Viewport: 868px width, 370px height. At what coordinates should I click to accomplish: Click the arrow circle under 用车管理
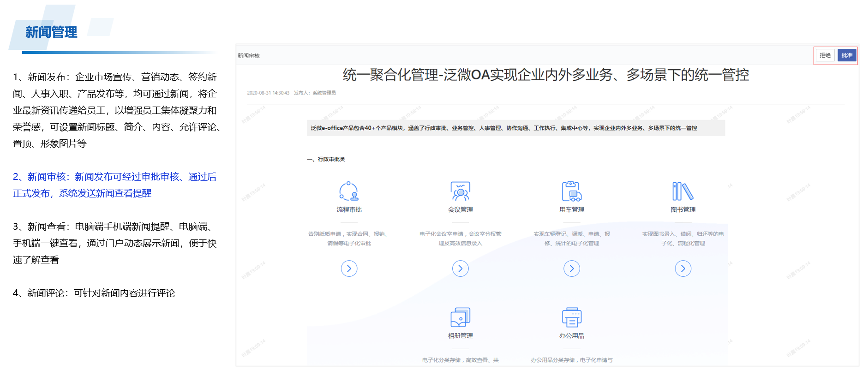pyautogui.click(x=572, y=269)
